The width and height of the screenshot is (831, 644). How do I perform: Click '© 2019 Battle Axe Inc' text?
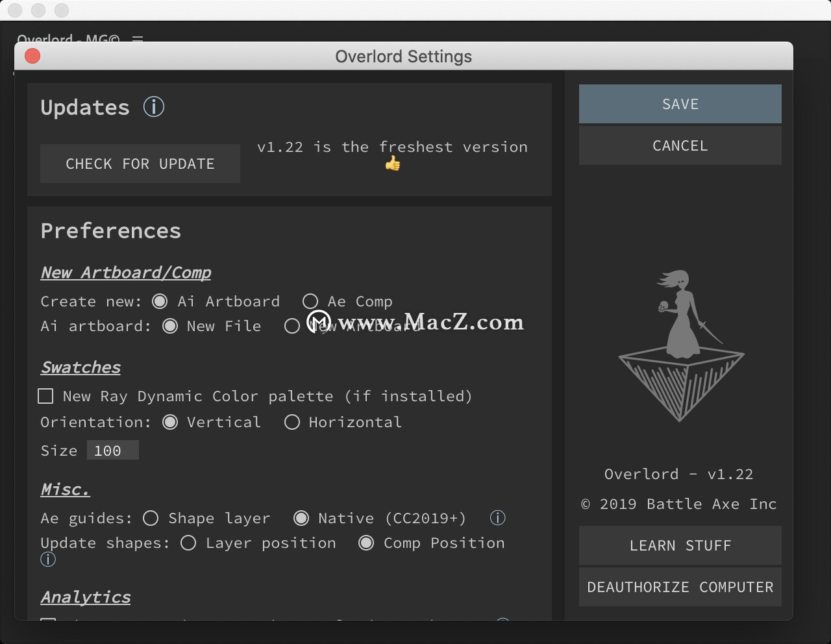679,504
